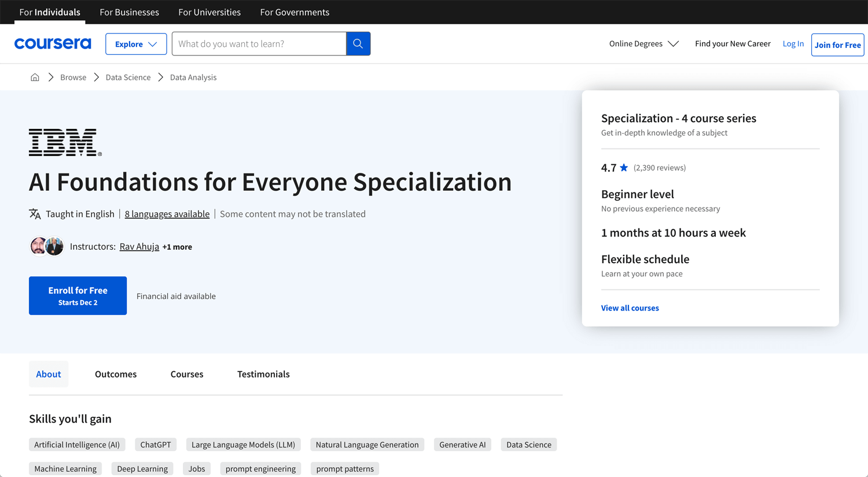Click 'Specialization - 4 course series' heading
The image size is (868, 477).
coord(678,119)
